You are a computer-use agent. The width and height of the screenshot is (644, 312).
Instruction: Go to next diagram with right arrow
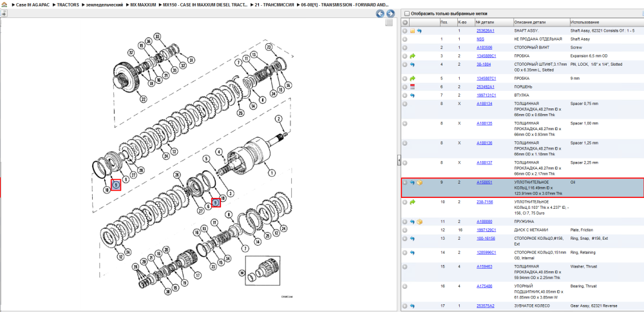click(x=390, y=14)
